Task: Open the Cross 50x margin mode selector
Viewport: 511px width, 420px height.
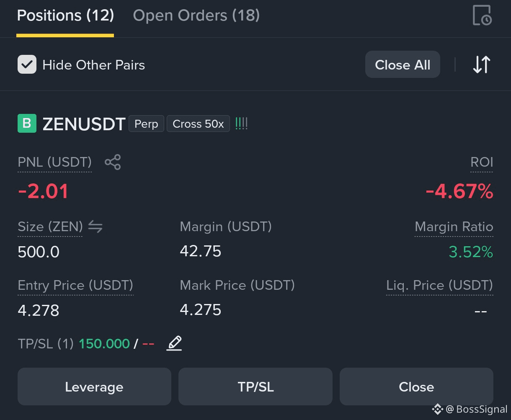Action: [198, 124]
